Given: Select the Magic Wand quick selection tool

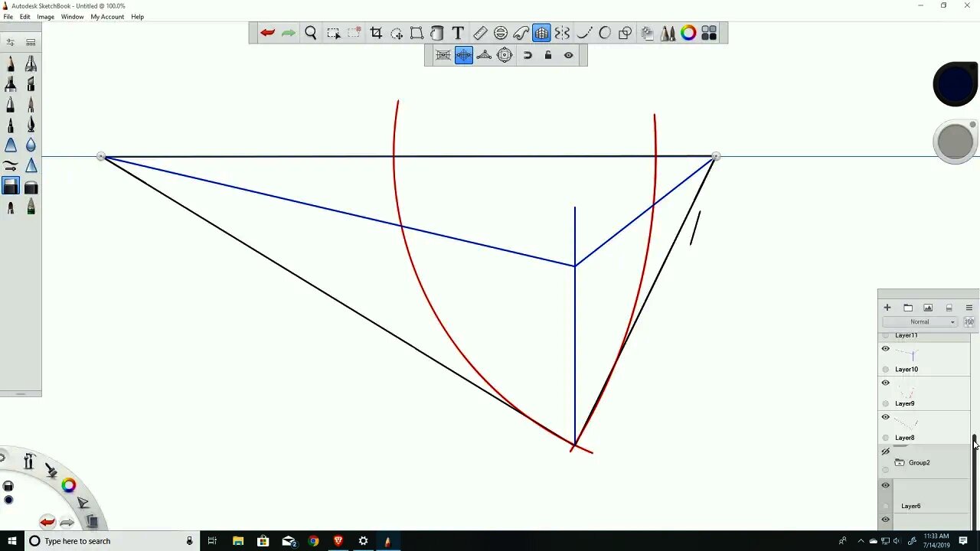Looking at the screenshot, I should (x=354, y=33).
